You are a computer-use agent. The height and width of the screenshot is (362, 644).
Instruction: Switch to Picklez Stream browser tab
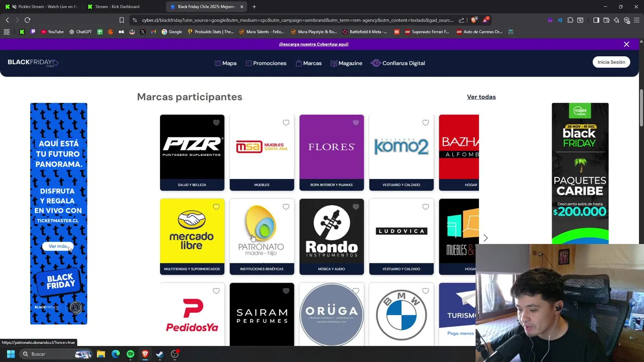point(41,7)
